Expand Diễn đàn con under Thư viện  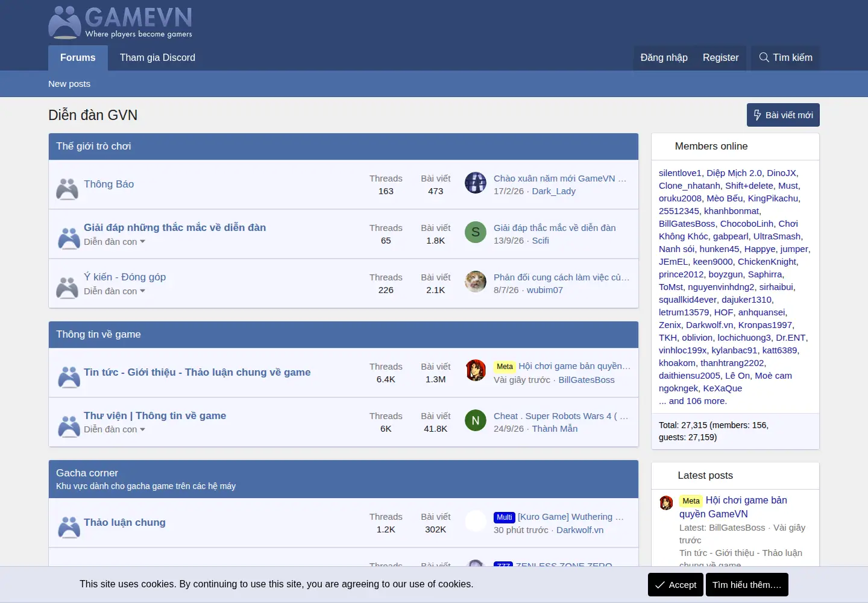[115, 429]
